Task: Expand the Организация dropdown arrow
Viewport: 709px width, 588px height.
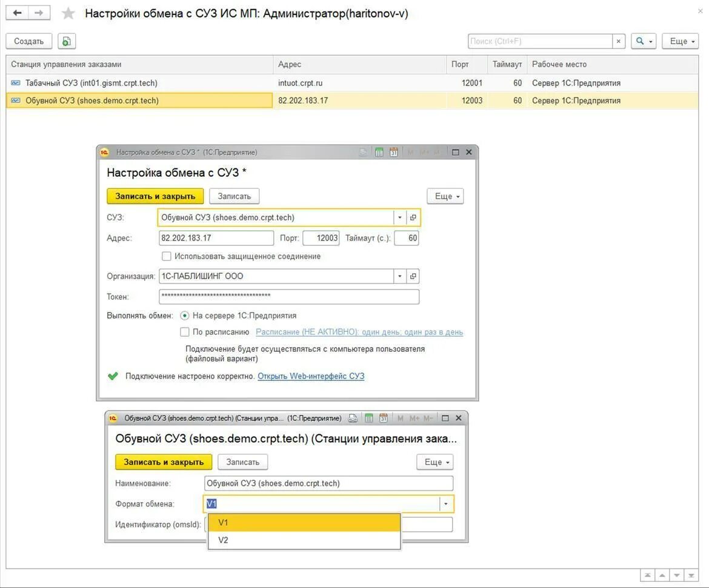Action: click(400, 276)
